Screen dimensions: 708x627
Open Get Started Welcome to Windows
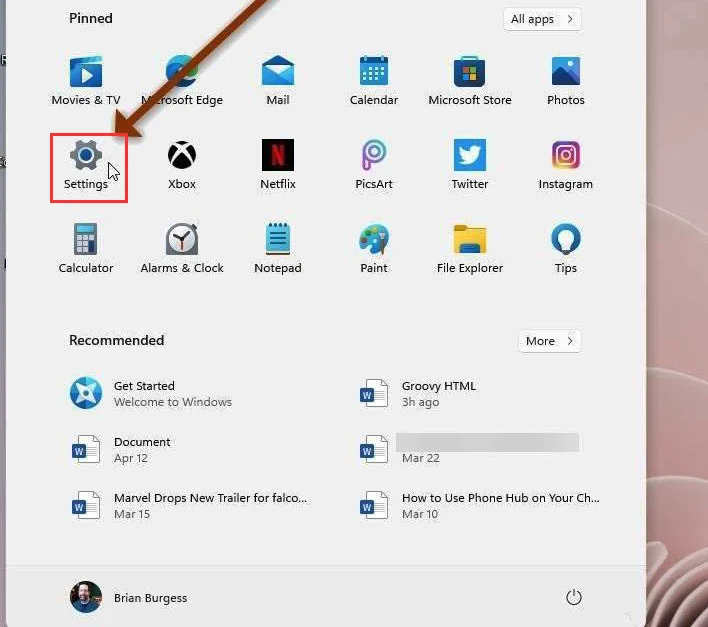151,394
